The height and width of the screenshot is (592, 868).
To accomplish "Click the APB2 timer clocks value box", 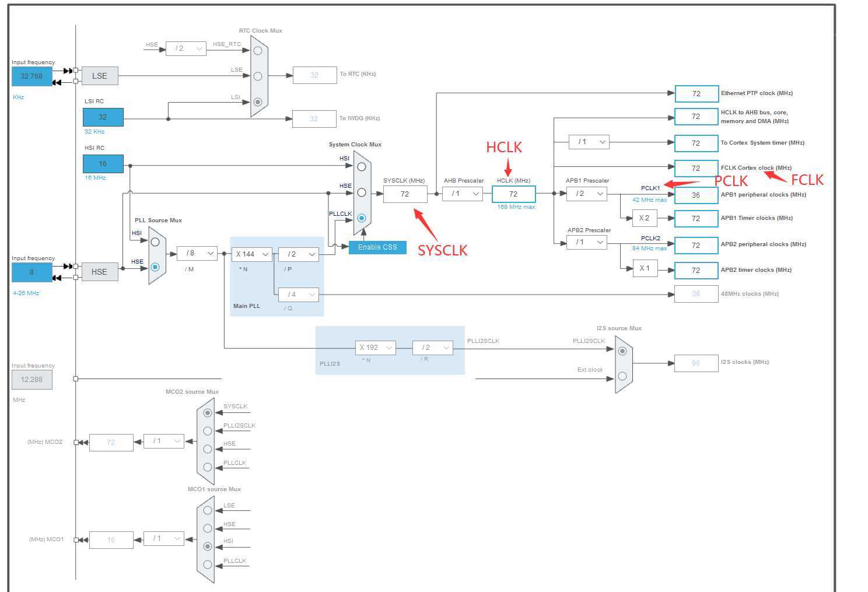I will tap(696, 271).
